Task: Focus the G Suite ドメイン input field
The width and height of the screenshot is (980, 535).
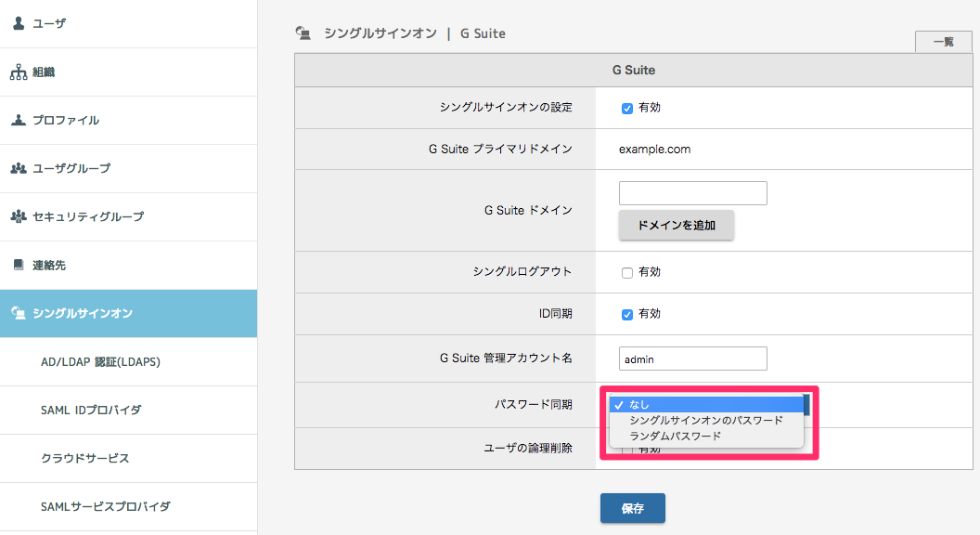Action: tap(692, 192)
